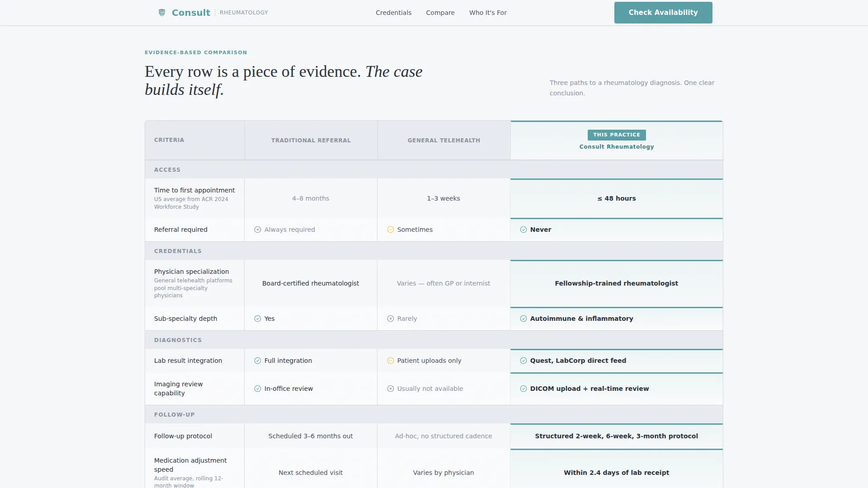
Task: Click the Audit average rolling 12-month note
Action: (189, 482)
